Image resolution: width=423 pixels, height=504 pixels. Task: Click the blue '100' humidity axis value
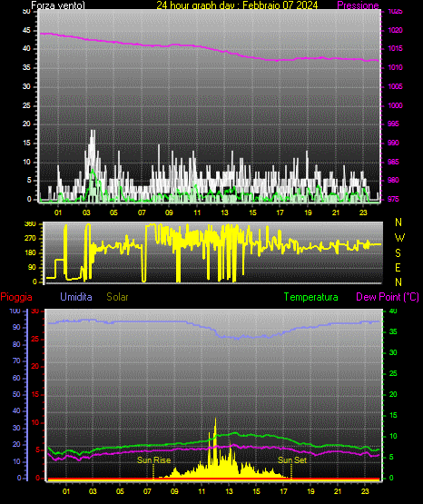15,311
